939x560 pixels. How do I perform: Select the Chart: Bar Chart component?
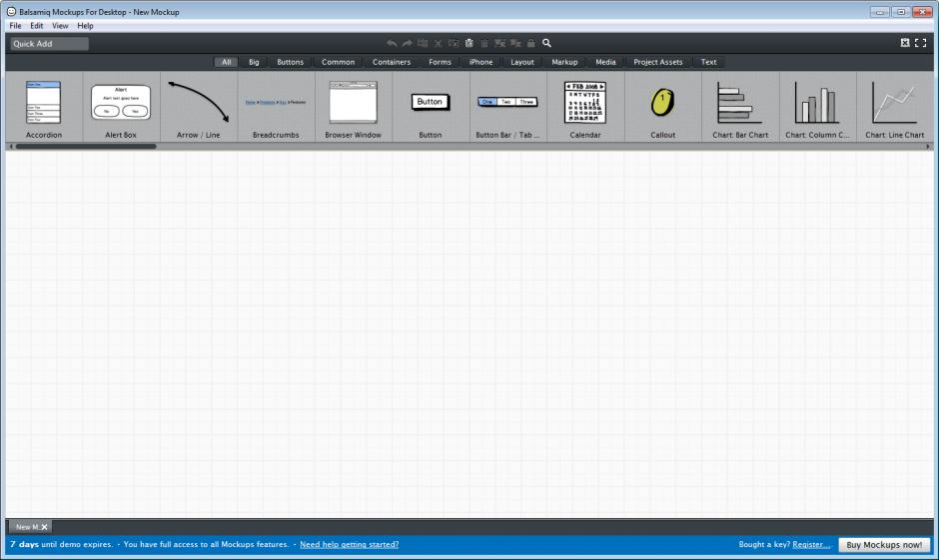(x=740, y=108)
